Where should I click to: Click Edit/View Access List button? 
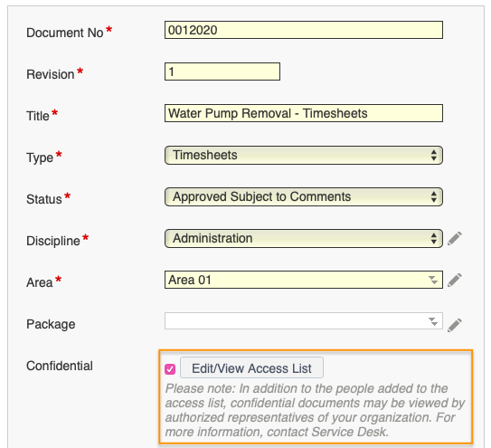pos(251,368)
